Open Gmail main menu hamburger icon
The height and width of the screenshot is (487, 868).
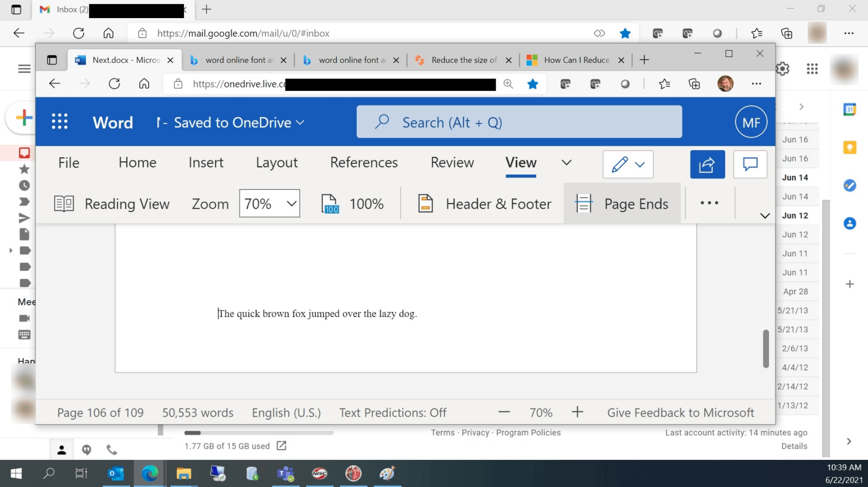coord(24,69)
